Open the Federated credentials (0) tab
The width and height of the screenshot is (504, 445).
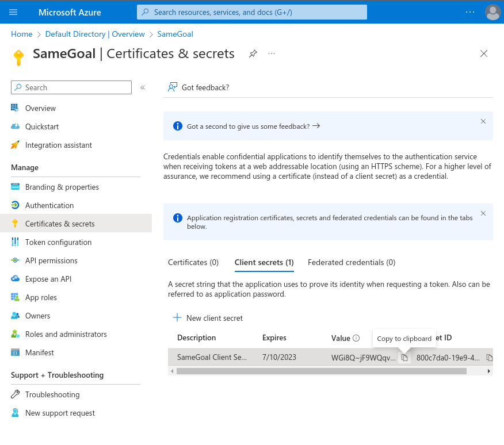[x=352, y=263]
